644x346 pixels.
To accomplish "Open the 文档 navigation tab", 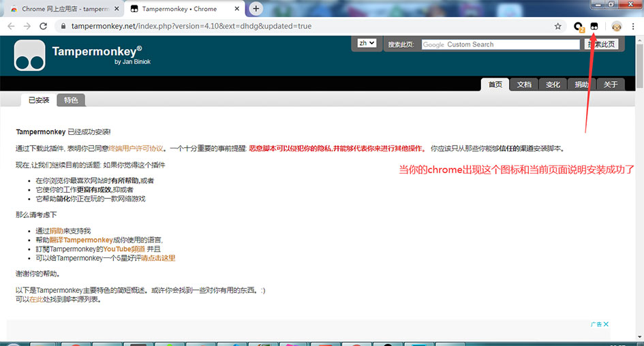I will [x=524, y=84].
